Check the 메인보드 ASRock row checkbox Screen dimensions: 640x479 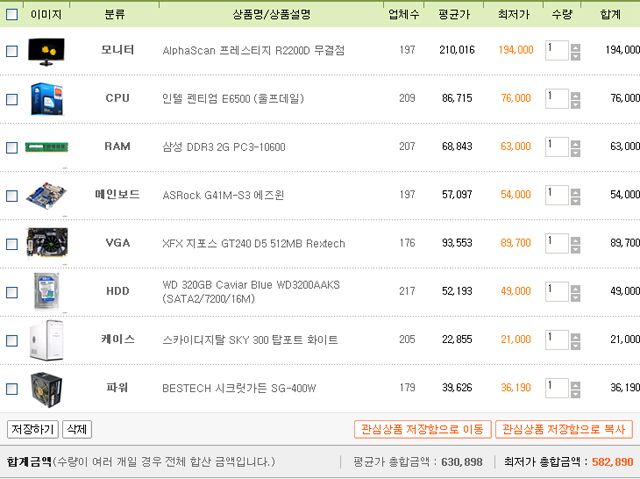(x=12, y=196)
